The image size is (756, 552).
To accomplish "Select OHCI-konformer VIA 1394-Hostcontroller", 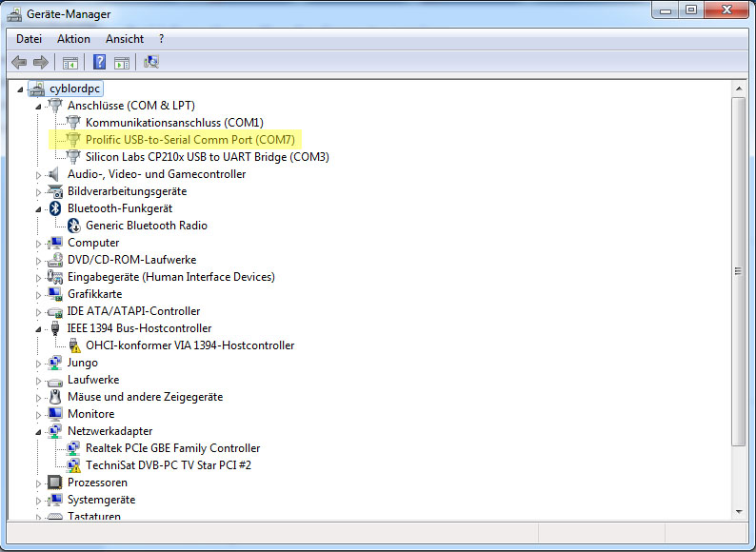I will pyautogui.click(x=190, y=345).
